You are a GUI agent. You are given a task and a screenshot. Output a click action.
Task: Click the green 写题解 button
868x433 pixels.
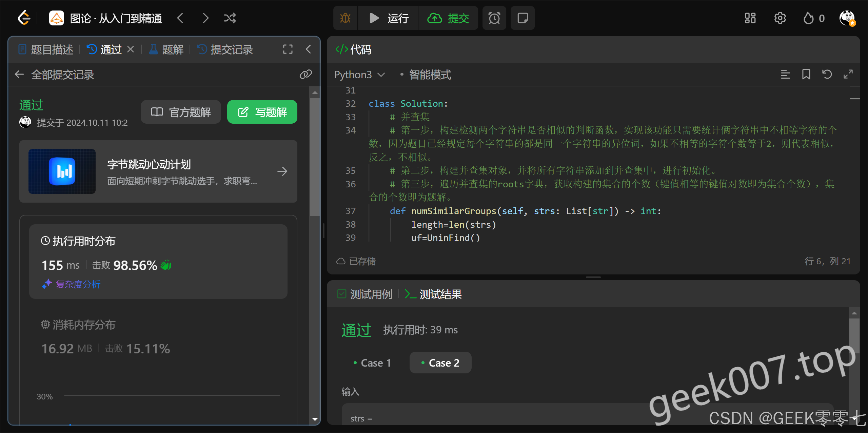262,112
